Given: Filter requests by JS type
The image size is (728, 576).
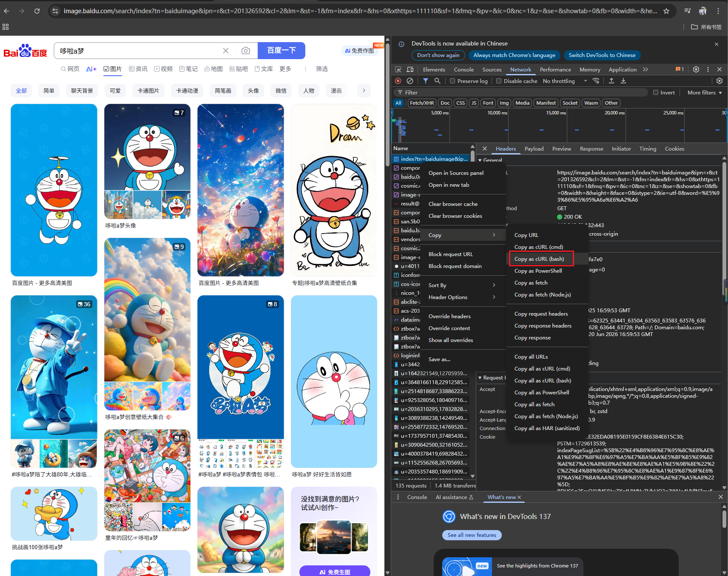Looking at the screenshot, I should coord(474,103).
